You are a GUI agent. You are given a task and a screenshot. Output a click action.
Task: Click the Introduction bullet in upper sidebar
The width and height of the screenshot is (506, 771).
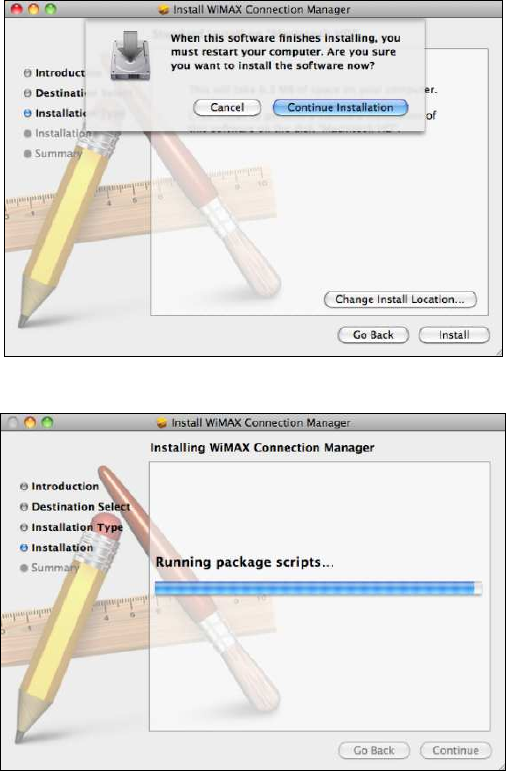28,73
